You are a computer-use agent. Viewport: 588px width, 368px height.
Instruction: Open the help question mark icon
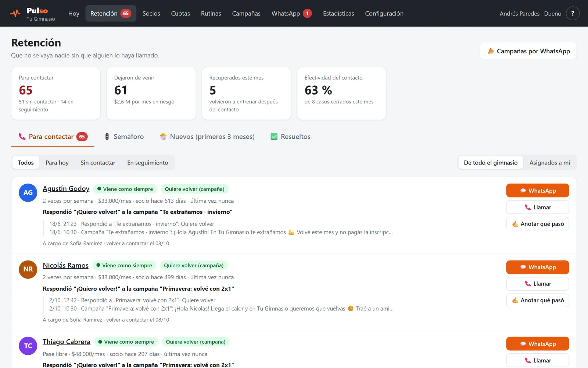tap(573, 13)
